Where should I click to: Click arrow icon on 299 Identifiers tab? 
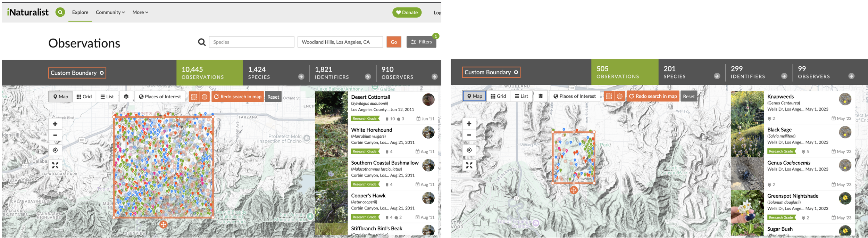[x=784, y=76]
